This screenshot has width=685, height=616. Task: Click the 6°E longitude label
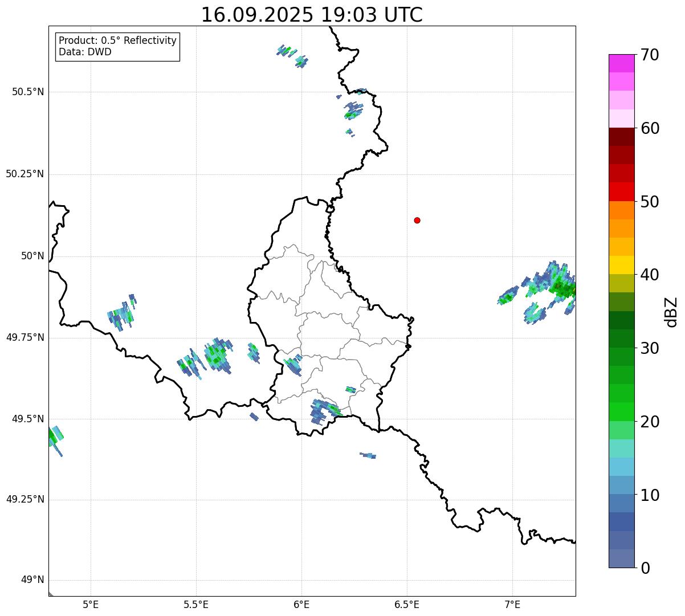pyautogui.click(x=301, y=604)
